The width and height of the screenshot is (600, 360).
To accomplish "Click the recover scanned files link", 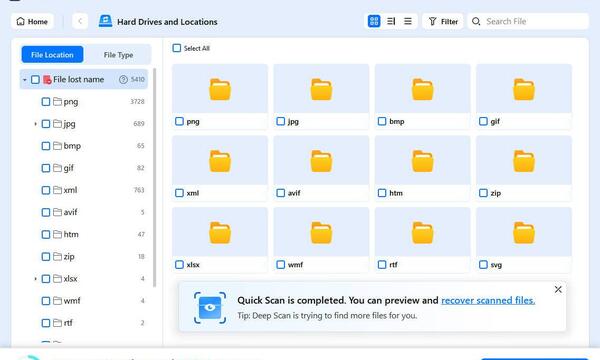I will click(488, 300).
